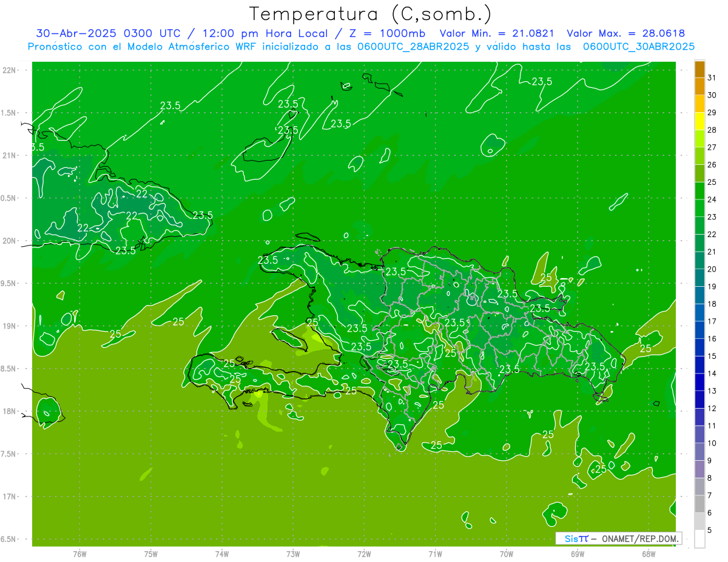The height and width of the screenshot is (562, 728).
Task: Click the longitude label "69W"
Action: point(578,554)
